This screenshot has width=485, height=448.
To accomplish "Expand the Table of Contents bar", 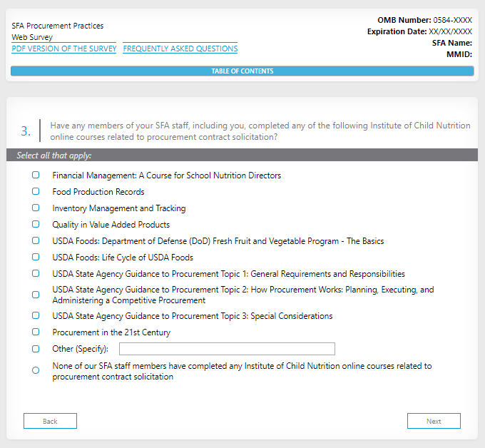I will click(x=242, y=71).
